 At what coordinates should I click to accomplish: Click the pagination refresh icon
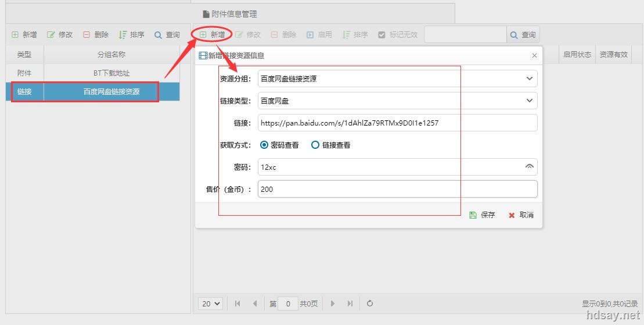pyautogui.click(x=370, y=303)
